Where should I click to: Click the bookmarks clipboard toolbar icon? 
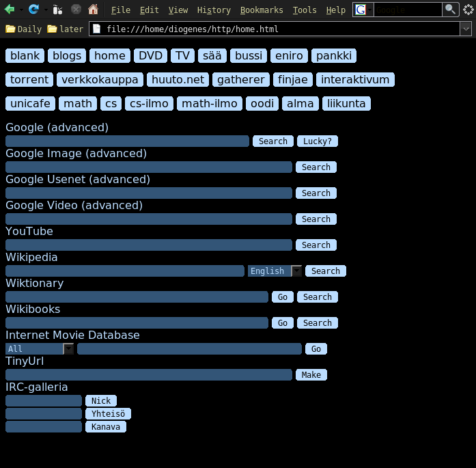coord(57,10)
